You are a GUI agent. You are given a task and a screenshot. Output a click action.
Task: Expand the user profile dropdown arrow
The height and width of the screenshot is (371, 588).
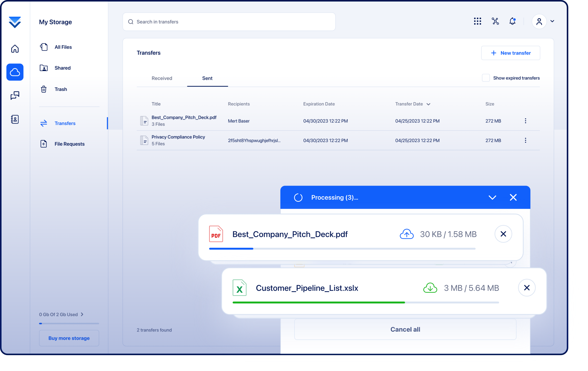click(x=552, y=21)
